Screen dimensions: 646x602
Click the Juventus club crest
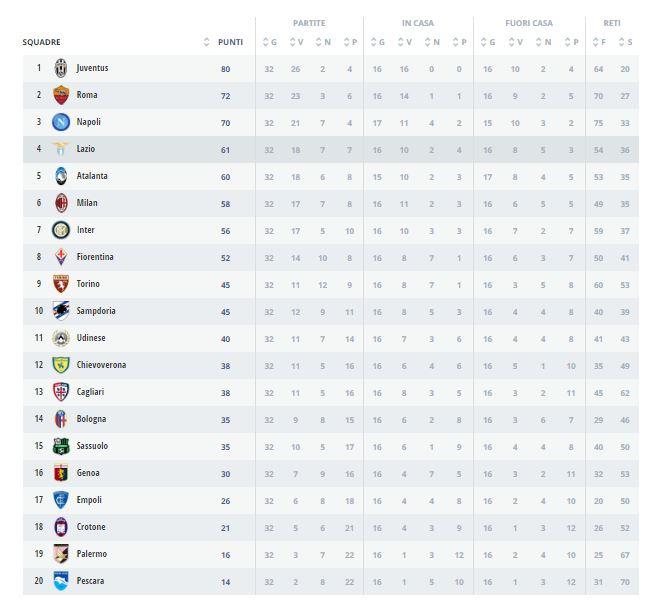pyautogui.click(x=60, y=69)
